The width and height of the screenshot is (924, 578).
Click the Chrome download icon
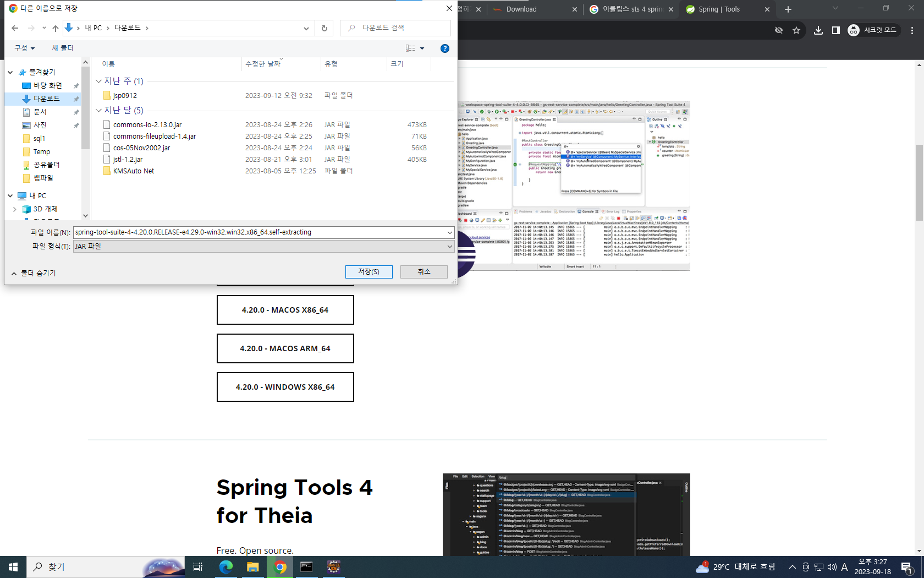[818, 30]
